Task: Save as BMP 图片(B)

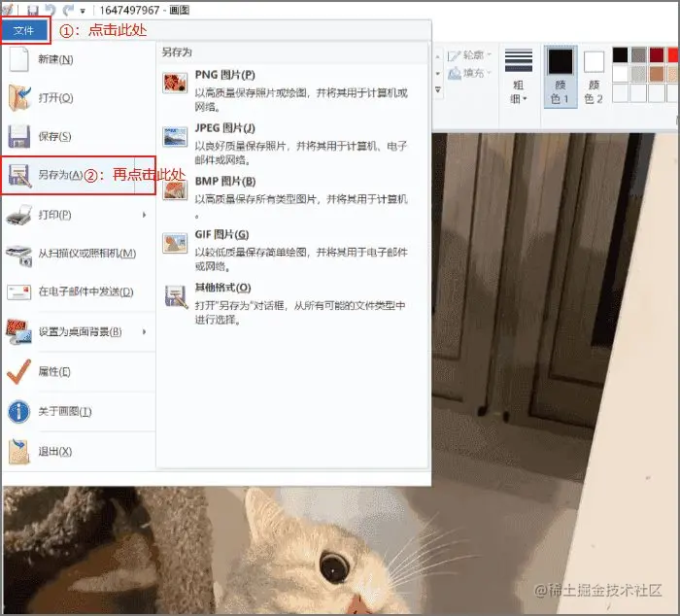Action: [292, 197]
